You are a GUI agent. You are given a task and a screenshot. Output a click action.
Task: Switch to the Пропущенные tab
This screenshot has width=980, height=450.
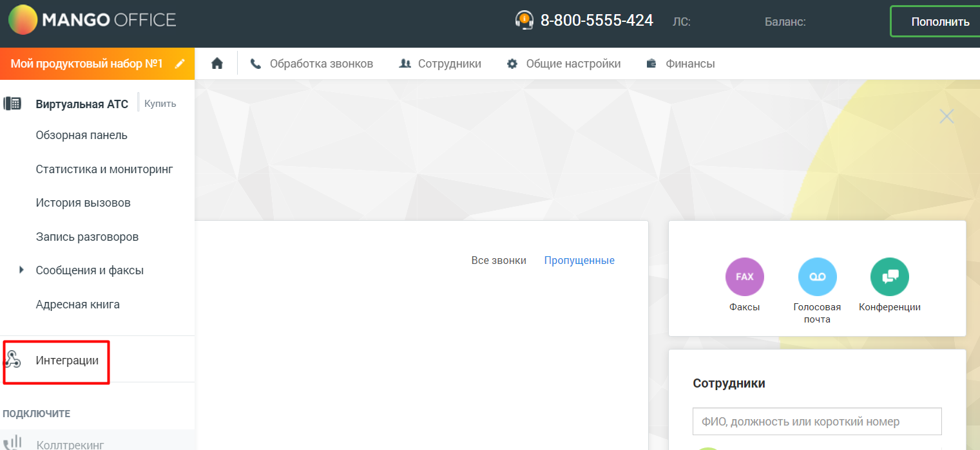(579, 261)
